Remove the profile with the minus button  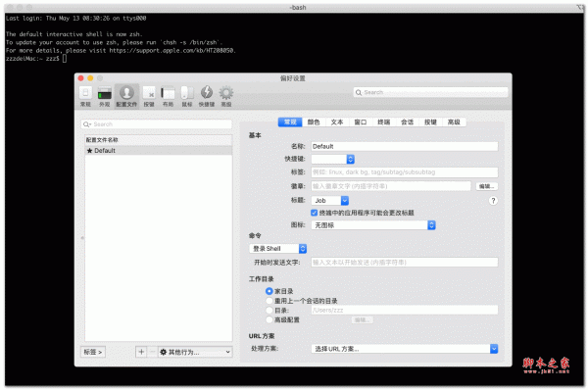pos(152,352)
